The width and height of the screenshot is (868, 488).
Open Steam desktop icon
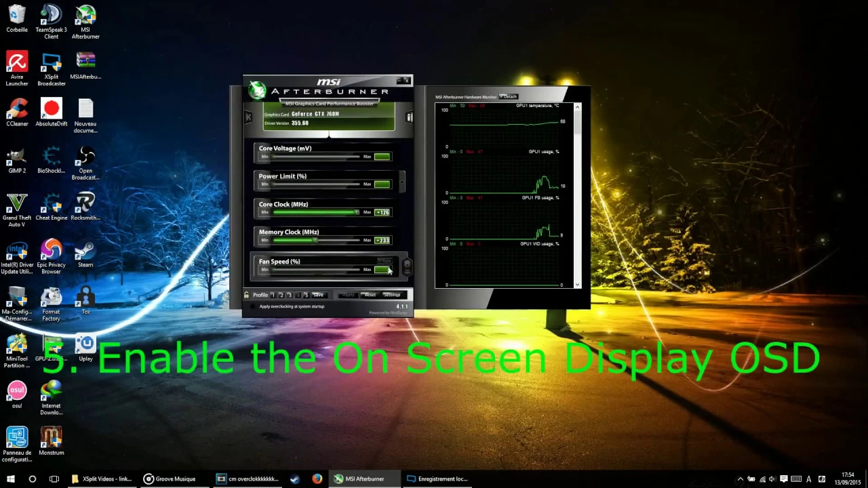pos(85,254)
